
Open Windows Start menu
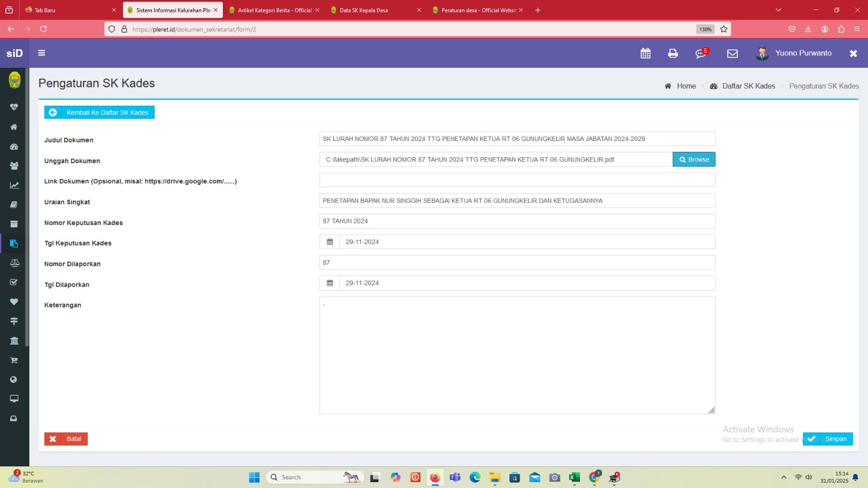tap(254, 477)
